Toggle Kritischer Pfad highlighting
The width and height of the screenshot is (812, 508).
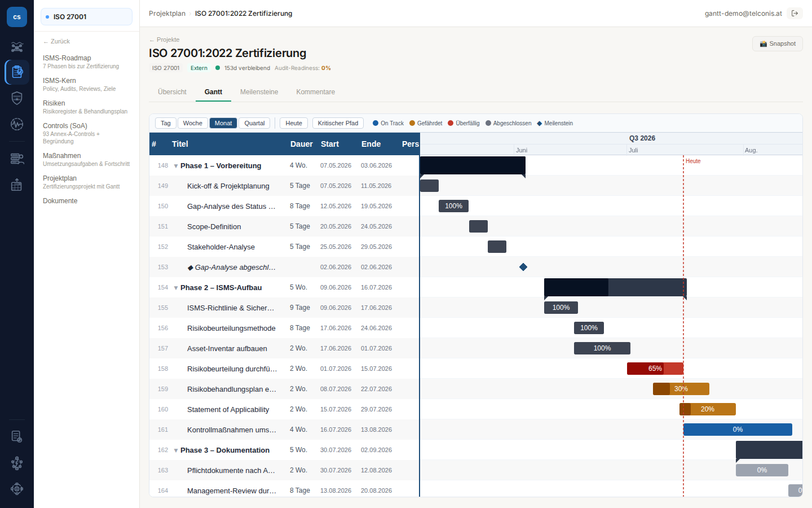(338, 123)
